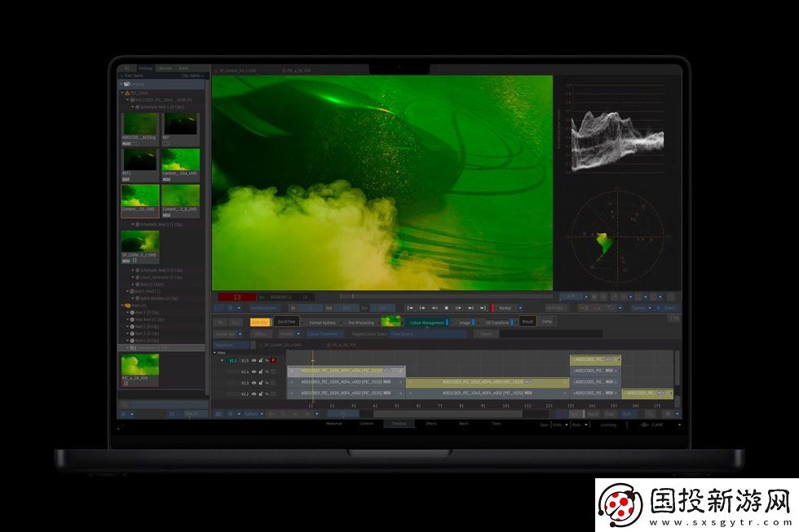Click the QuickTime button

287,323
